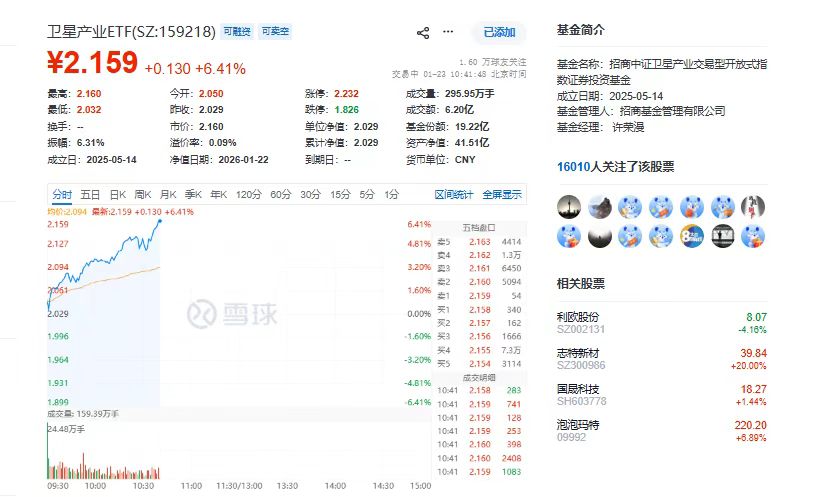814x497 pixels.
Task: Select the 5分 interval tab
Action: coord(367,195)
